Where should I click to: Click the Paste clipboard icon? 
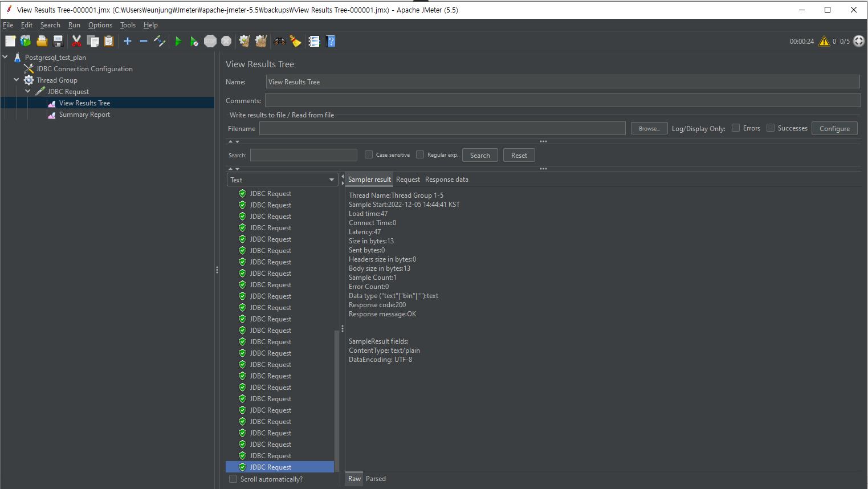(109, 41)
